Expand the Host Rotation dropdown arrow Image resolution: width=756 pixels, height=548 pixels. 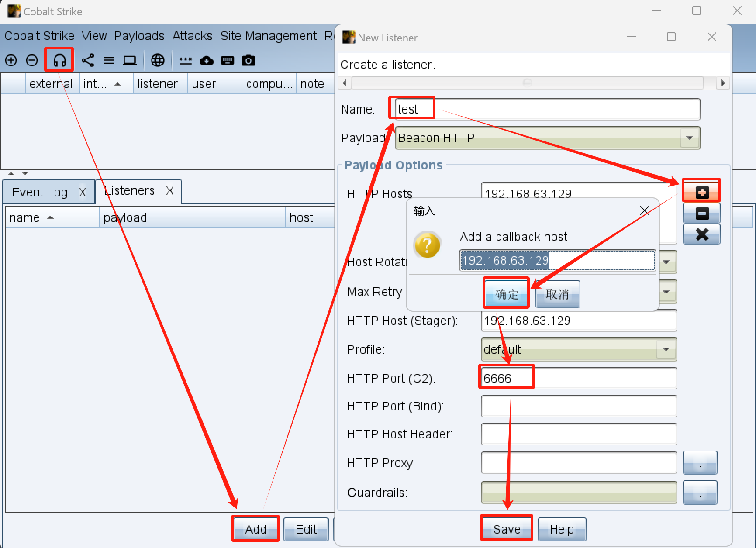[x=666, y=262]
